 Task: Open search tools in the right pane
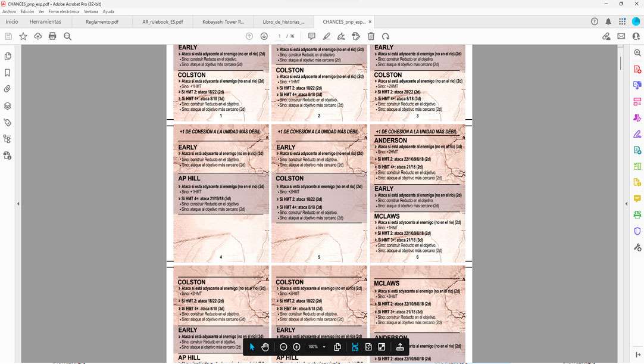coord(637,52)
